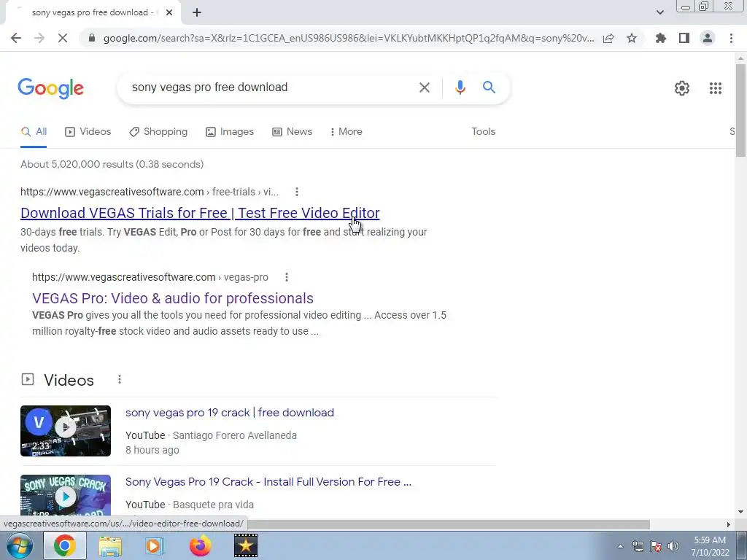
Task: Click the network tray icon
Action: 638,546
